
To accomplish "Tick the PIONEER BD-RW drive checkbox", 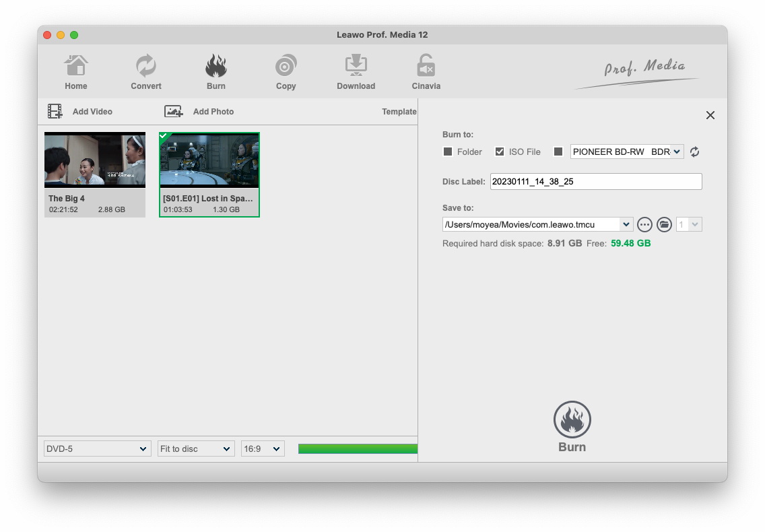I will pyautogui.click(x=558, y=152).
